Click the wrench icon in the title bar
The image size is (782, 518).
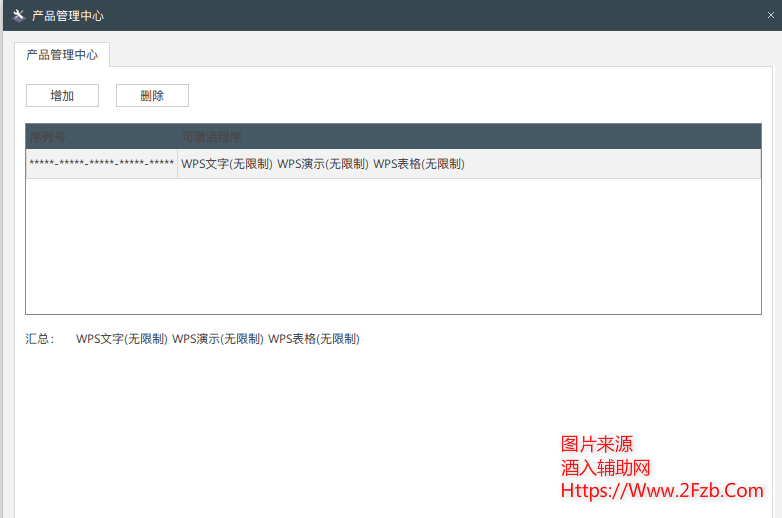pyautogui.click(x=18, y=15)
